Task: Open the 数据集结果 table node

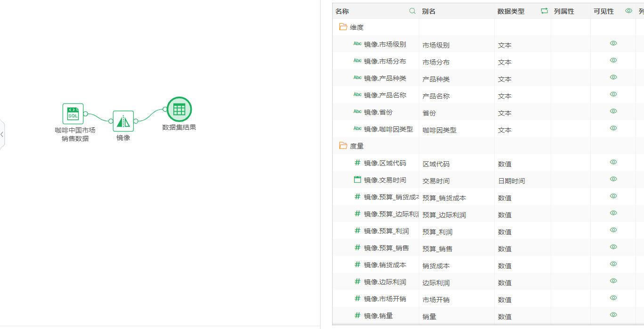Action: [179, 109]
